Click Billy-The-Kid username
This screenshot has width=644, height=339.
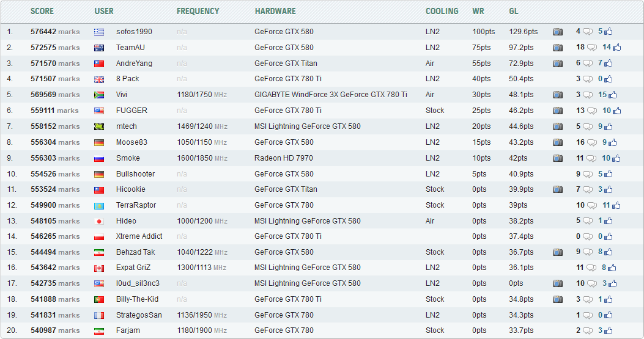[137, 299]
